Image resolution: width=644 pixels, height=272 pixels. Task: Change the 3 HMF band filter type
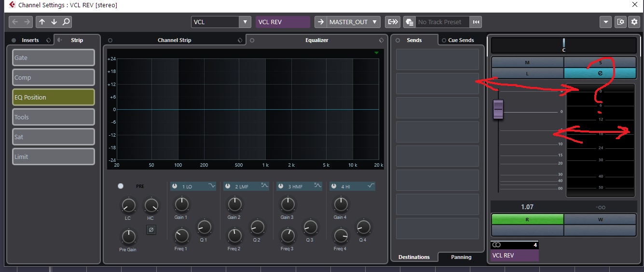[318, 186]
